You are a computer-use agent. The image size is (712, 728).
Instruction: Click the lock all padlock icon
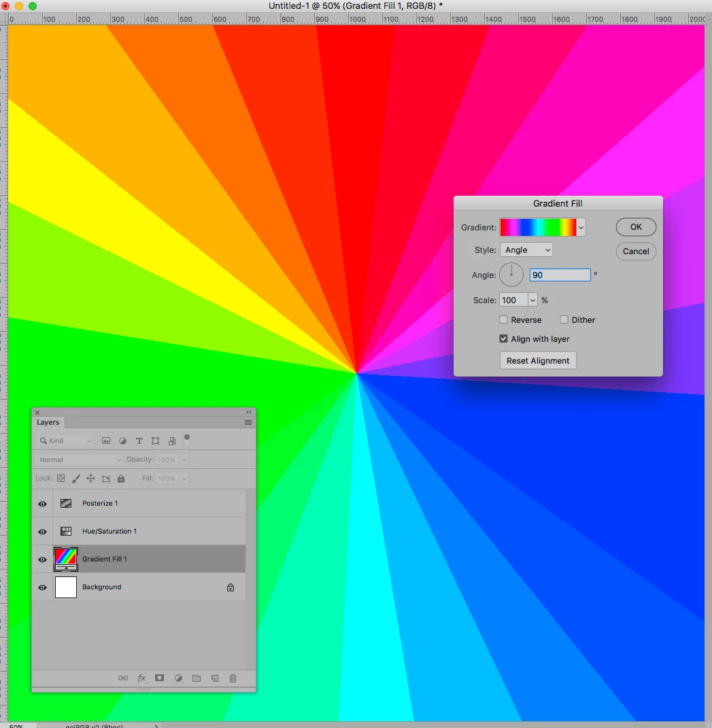[121, 479]
